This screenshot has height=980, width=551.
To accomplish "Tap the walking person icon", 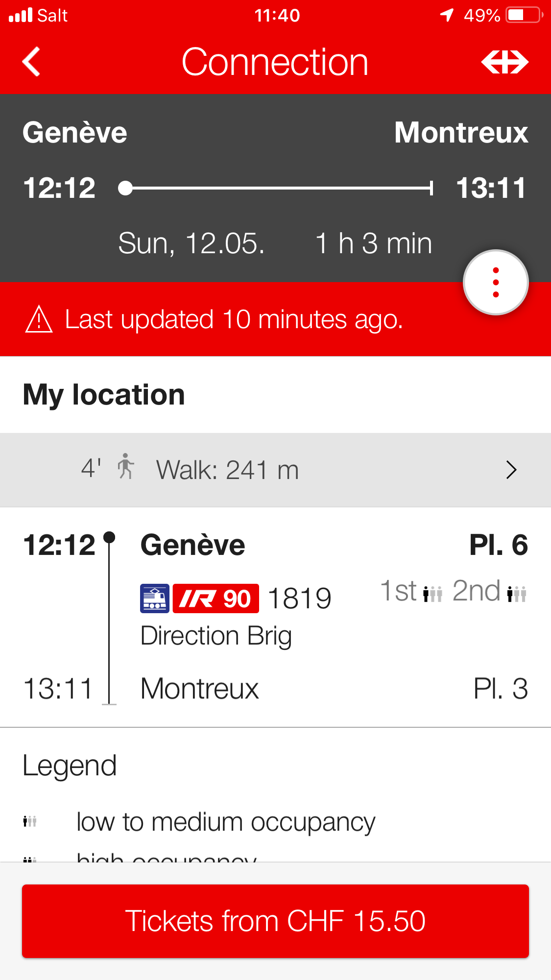I will click(x=125, y=467).
